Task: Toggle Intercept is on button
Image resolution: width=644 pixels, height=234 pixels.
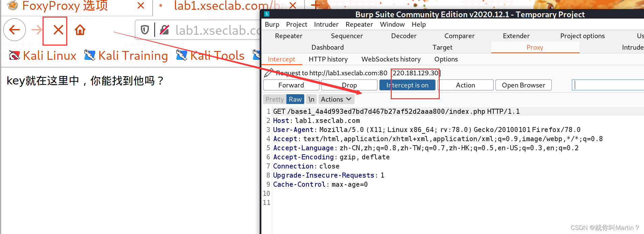Action: 408,85
